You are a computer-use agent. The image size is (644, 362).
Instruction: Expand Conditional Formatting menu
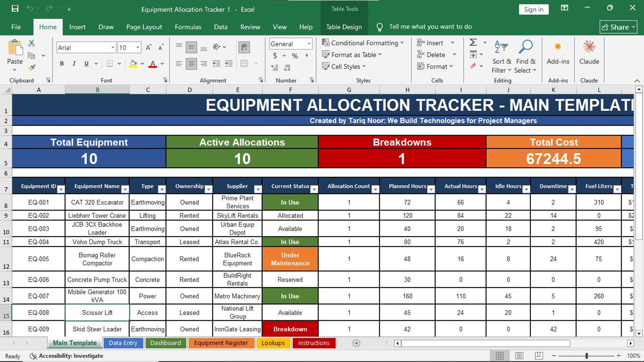[x=363, y=43]
